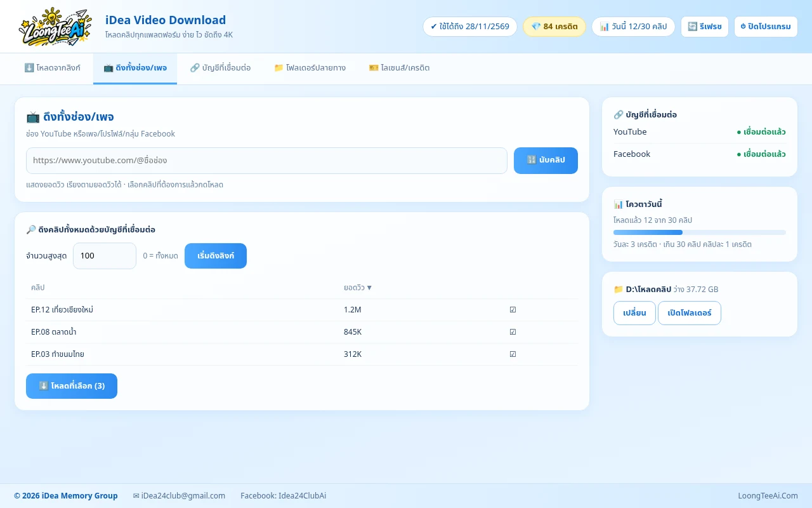Click the LoongTeeAi logo
Viewport: 812px width, 508px height.
(x=55, y=27)
